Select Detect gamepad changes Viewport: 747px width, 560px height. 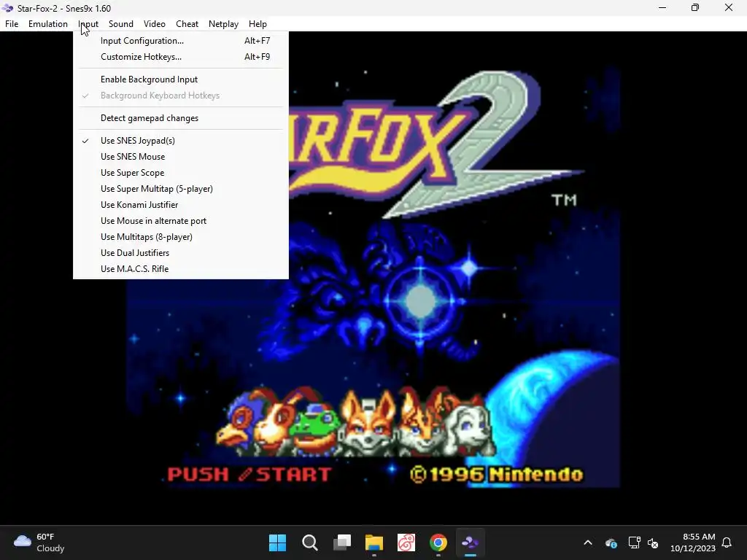tap(181, 118)
